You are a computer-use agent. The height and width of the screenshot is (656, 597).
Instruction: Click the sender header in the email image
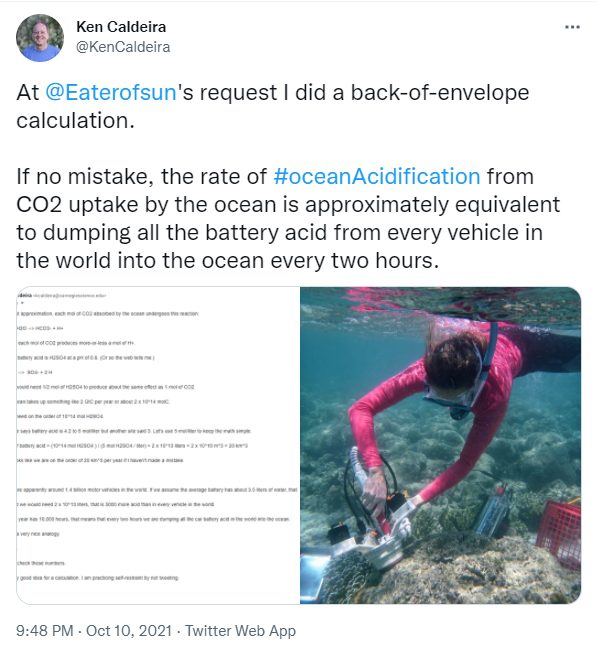coord(62,295)
